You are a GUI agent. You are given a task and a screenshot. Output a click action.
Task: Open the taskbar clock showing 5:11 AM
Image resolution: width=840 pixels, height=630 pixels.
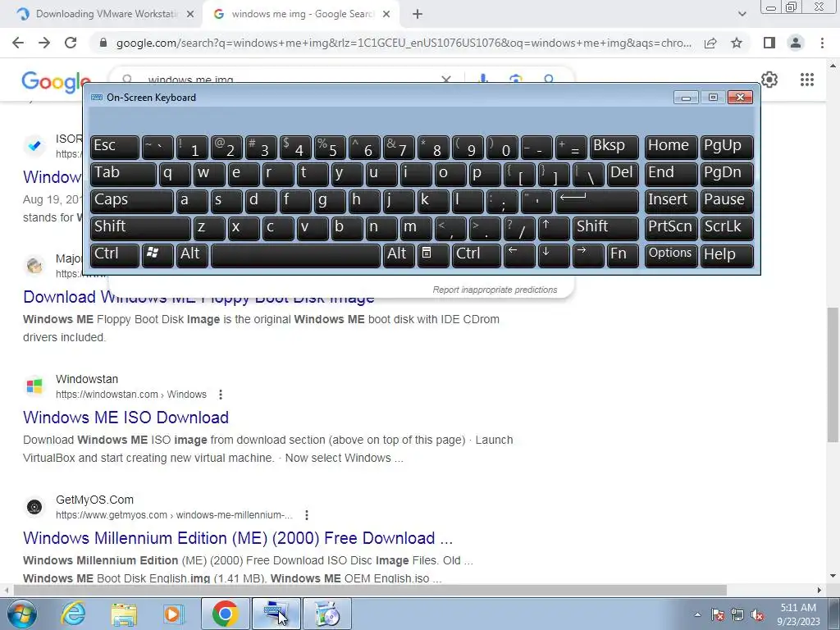click(798, 614)
